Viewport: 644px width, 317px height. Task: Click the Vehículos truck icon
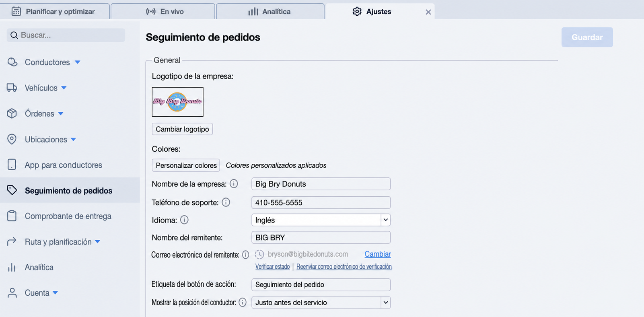(x=12, y=88)
